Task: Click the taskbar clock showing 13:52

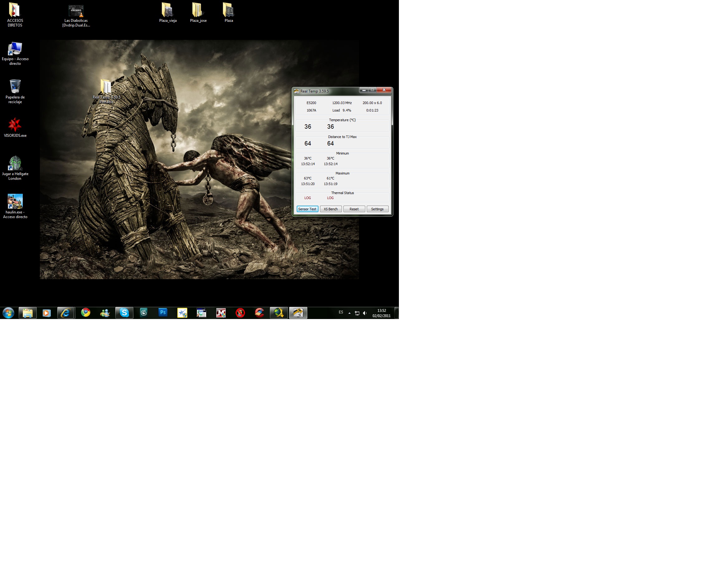Action: tap(381, 313)
